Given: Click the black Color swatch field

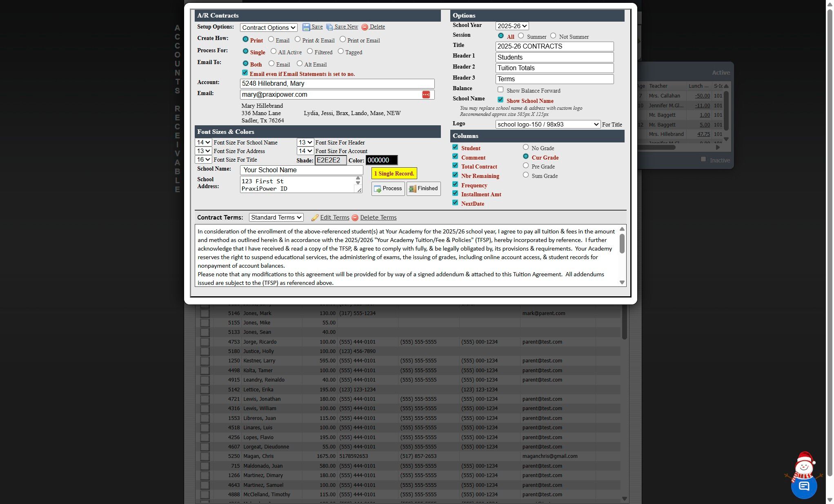Looking at the screenshot, I should pos(381,160).
